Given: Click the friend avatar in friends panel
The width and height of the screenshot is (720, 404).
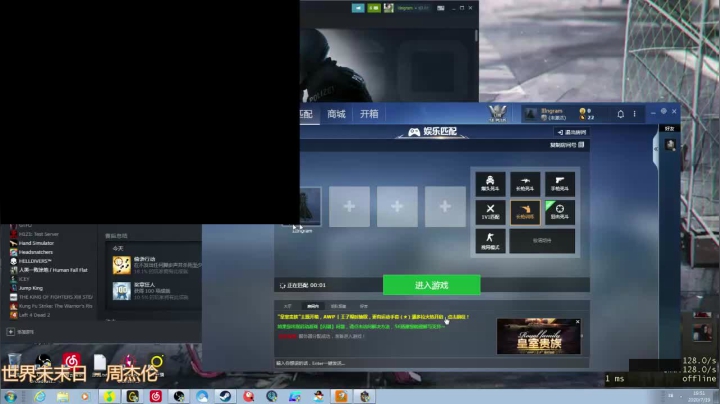Looking at the screenshot, I should [670, 145].
